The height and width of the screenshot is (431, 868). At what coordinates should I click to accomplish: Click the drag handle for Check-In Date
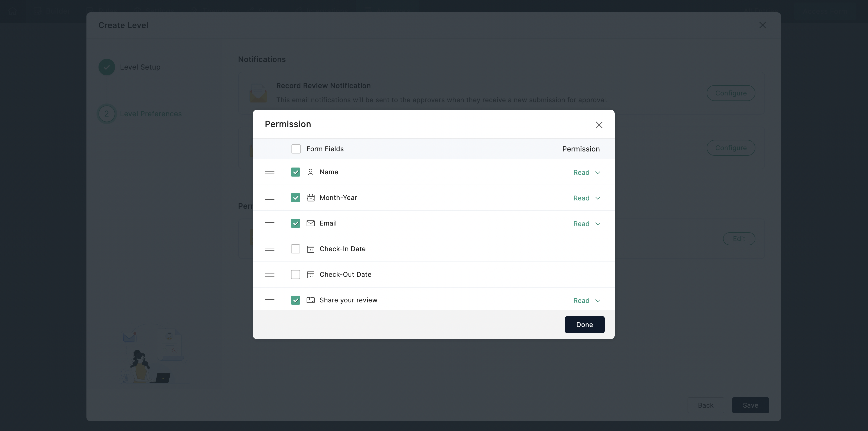tap(270, 249)
